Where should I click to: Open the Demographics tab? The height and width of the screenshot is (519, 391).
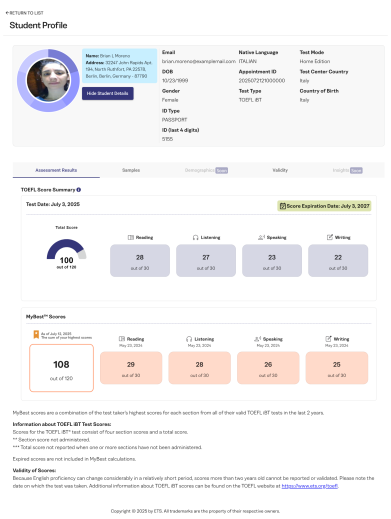[206, 170]
